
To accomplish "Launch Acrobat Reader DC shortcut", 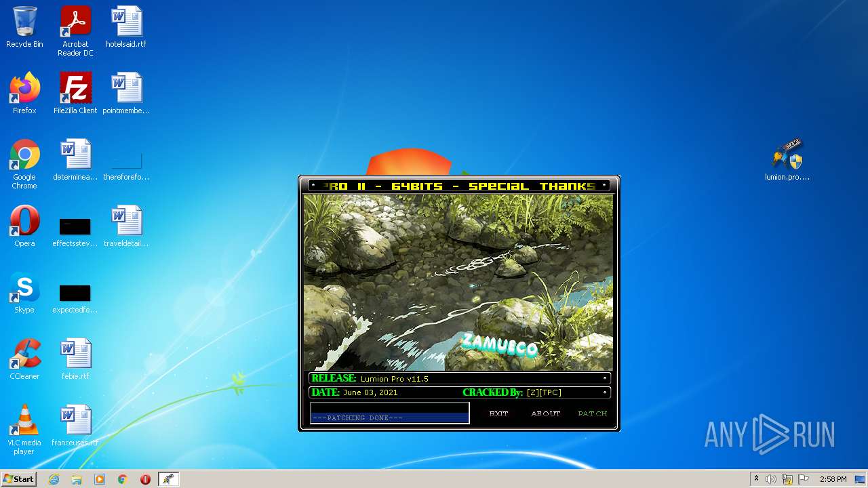I will click(x=75, y=30).
